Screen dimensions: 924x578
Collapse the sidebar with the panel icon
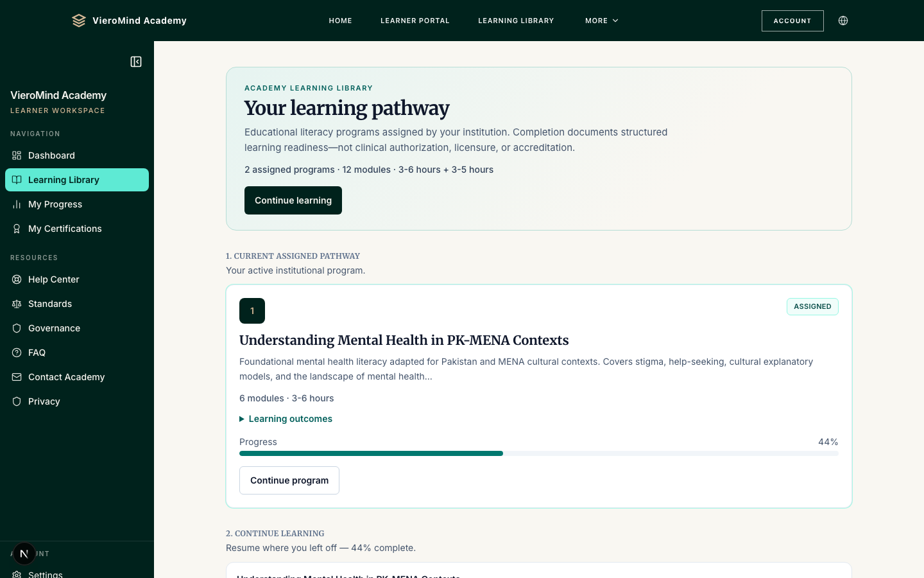tap(136, 62)
